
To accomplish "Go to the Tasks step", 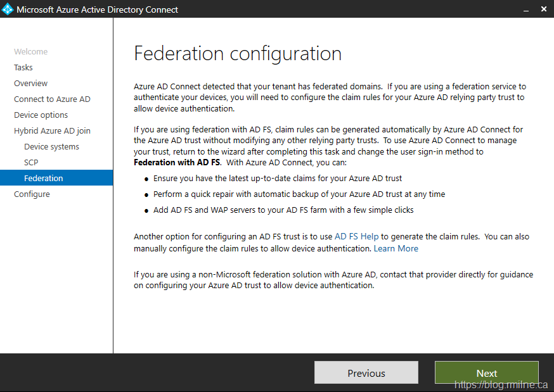I will tap(23, 68).
